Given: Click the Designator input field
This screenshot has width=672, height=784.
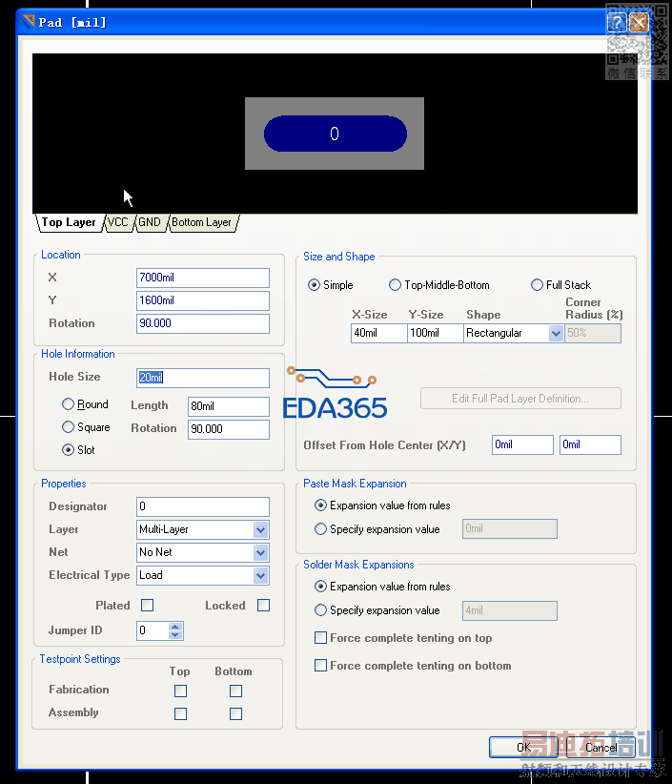Looking at the screenshot, I should (203, 506).
